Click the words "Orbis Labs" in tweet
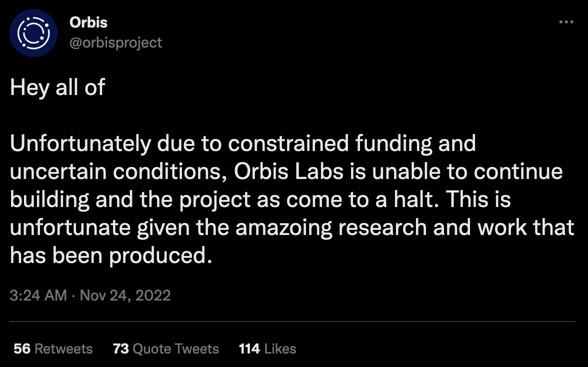The image size is (588, 367). click(289, 171)
